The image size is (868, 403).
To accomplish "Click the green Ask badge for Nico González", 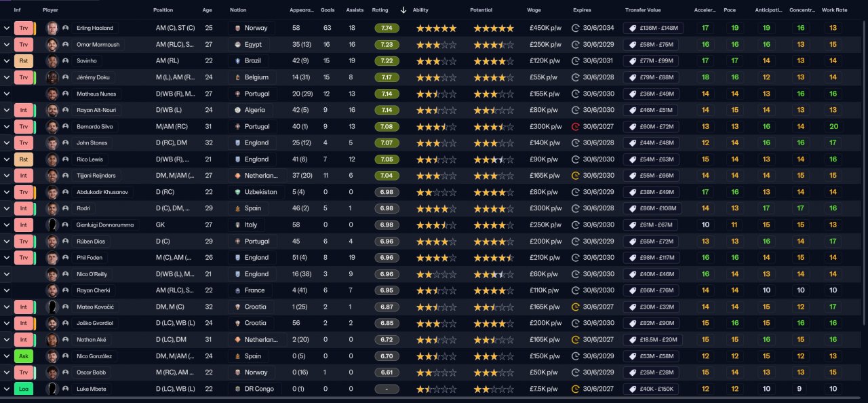I will point(23,356).
